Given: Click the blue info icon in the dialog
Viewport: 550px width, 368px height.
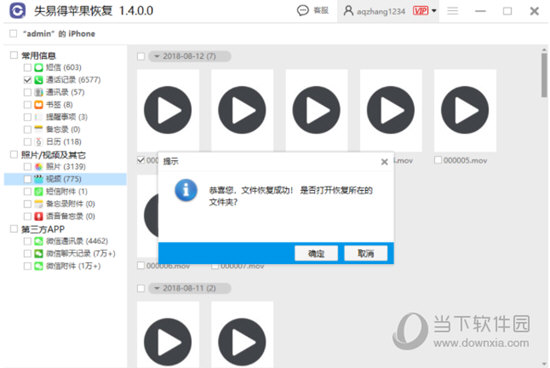Looking at the screenshot, I should click(186, 190).
